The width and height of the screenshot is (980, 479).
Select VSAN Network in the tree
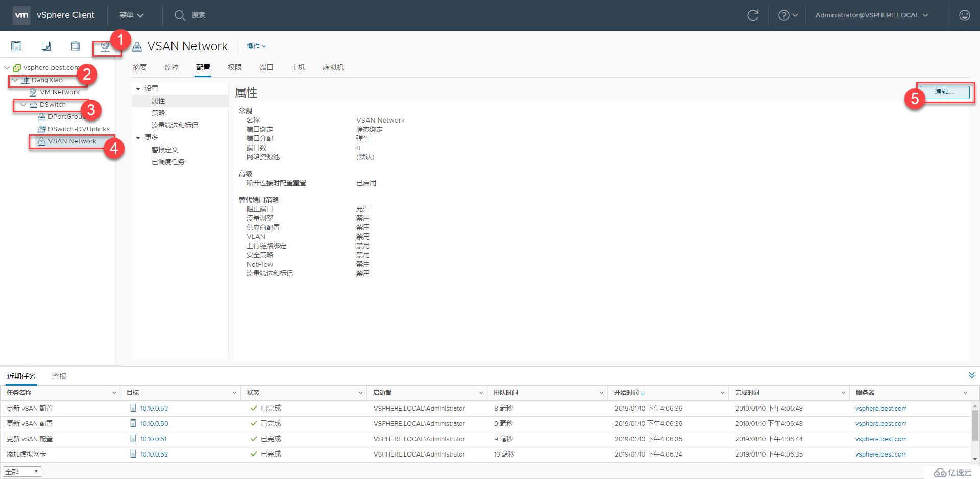(72, 141)
